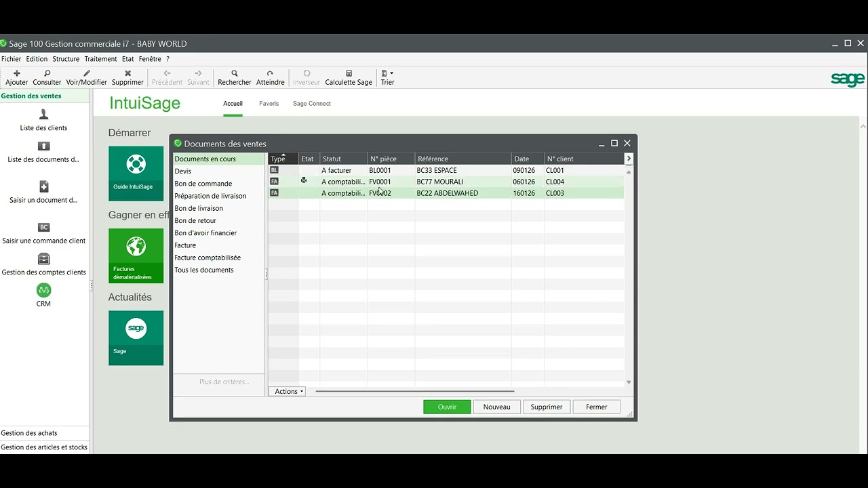868x488 pixels.
Task: Click the column scroll right arrow in table header
Action: click(629, 159)
